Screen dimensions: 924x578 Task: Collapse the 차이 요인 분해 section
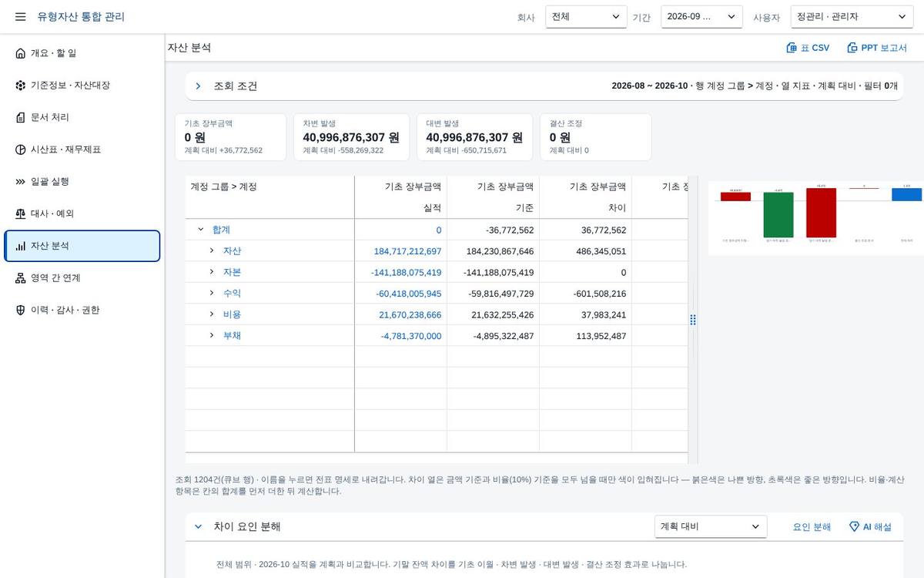point(198,526)
